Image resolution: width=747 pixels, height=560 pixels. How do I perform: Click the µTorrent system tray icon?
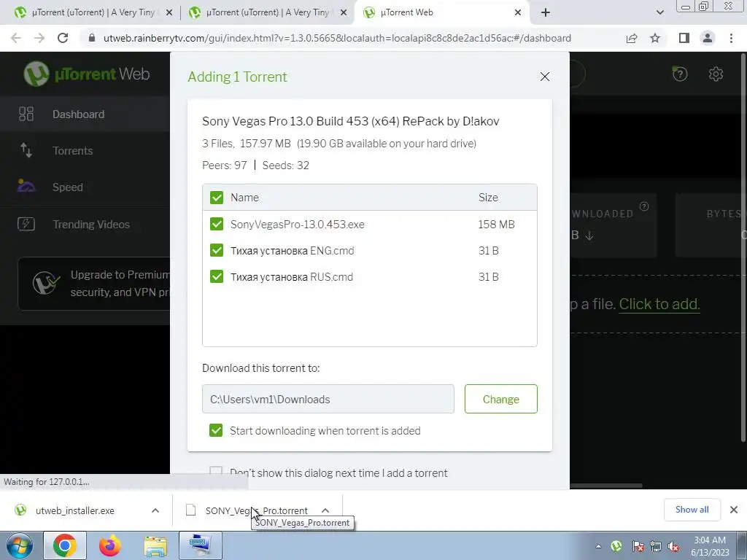tap(616, 546)
